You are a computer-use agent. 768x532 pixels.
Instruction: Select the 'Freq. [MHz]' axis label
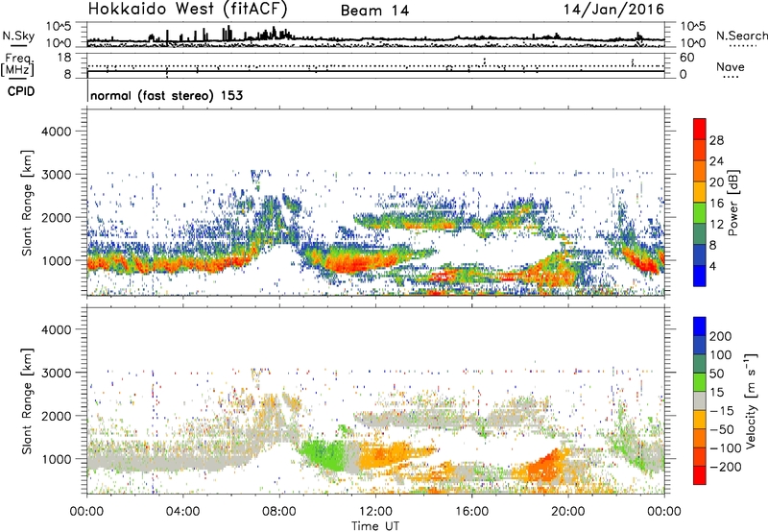17,65
